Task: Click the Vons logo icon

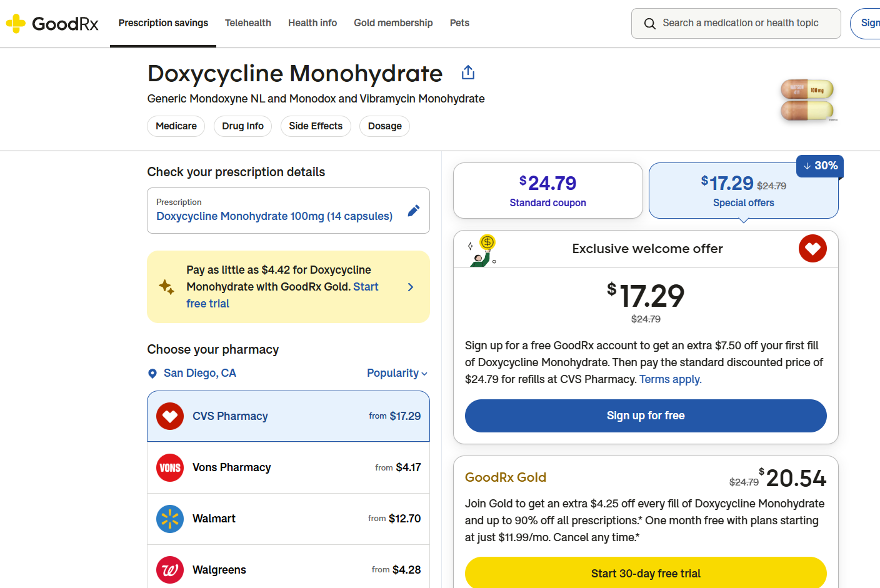Action: [x=170, y=467]
